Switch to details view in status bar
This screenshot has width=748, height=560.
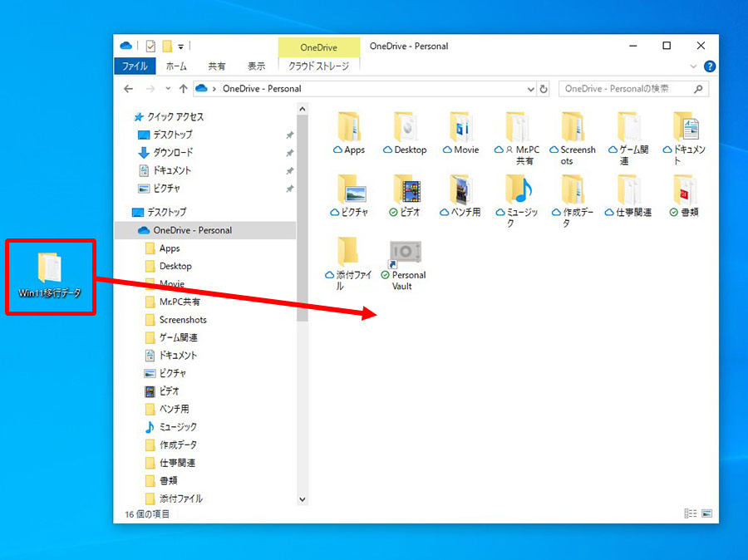point(691,513)
